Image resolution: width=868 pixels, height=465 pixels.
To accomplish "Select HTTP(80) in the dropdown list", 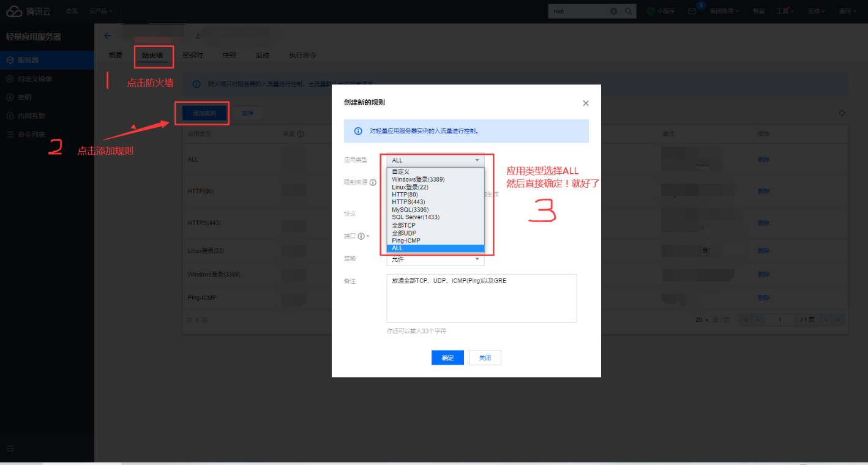I will point(435,195).
